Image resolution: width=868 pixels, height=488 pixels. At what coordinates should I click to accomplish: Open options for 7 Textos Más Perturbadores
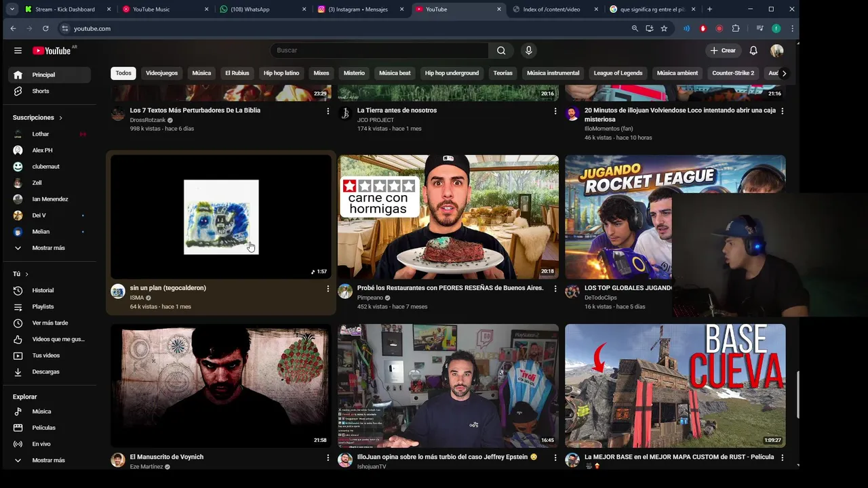point(328,111)
